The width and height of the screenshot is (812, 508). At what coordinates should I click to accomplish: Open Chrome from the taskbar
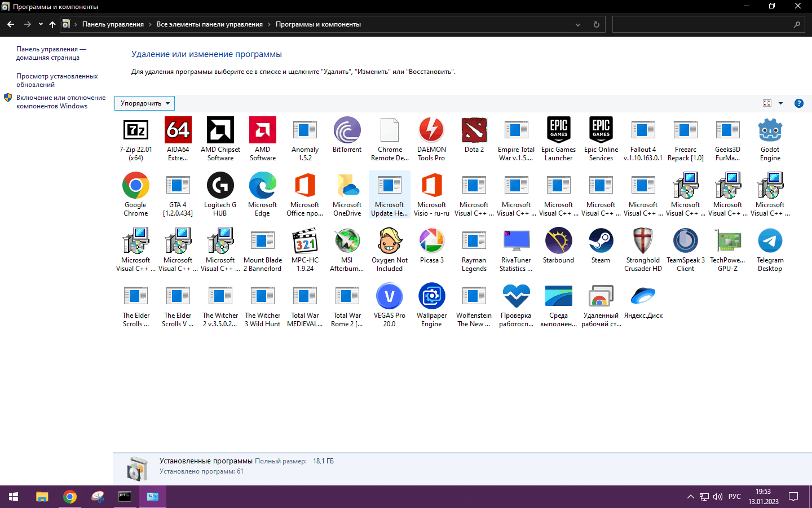click(70, 497)
